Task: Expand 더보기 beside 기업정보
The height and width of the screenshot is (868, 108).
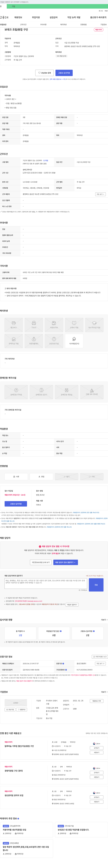Action: 104,692
